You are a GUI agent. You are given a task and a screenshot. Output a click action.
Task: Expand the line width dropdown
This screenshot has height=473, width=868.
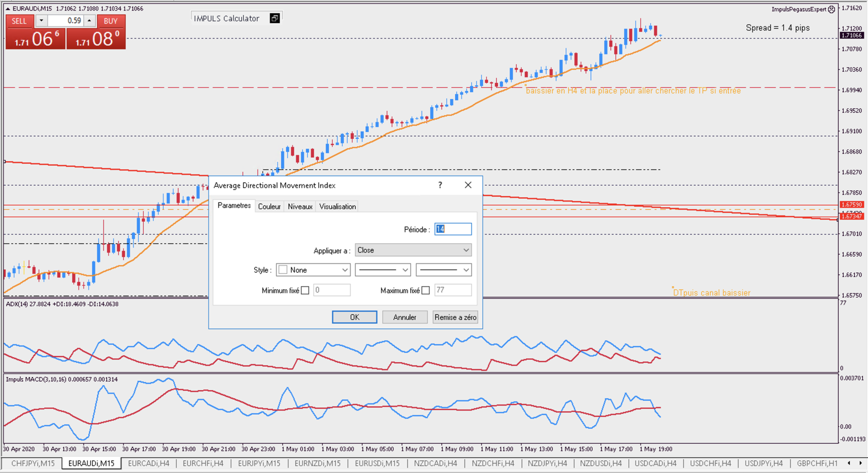click(x=443, y=270)
